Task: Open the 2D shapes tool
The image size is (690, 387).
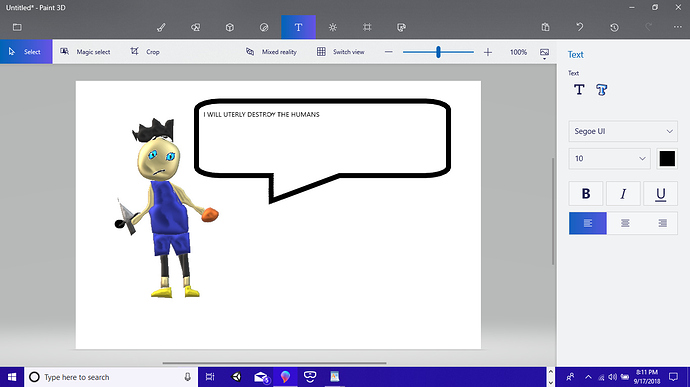Action: tap(195, 27)
